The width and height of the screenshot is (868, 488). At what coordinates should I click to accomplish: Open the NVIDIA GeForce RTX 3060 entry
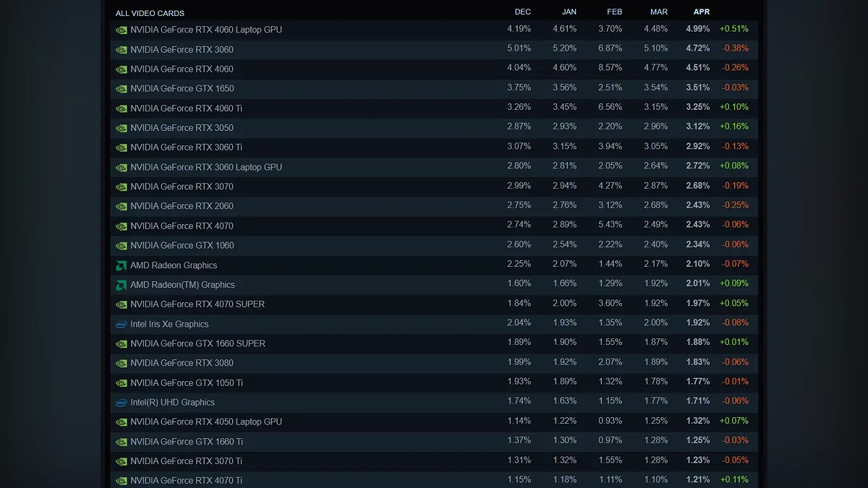[x=182, y=50]
